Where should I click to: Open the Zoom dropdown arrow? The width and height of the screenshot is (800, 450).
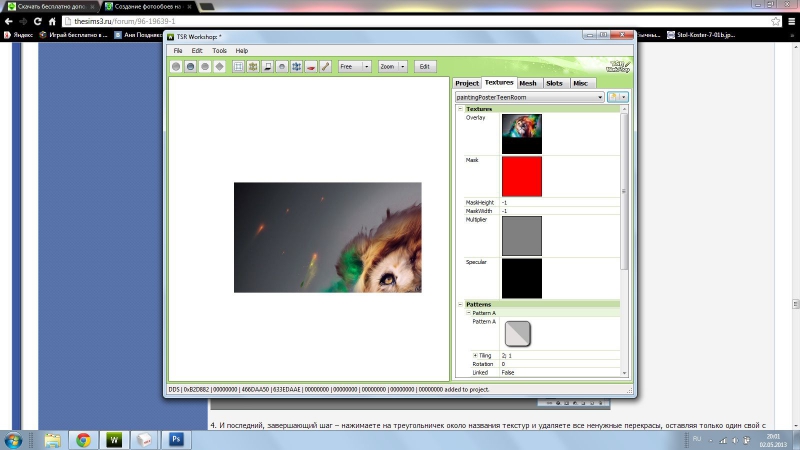(x=403, y=66)
